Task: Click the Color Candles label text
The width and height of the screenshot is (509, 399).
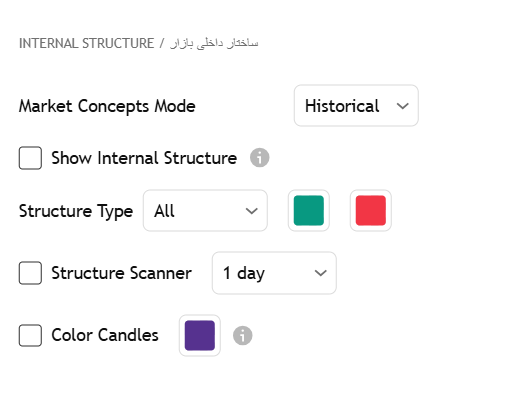Action: [x=105, y=335]
